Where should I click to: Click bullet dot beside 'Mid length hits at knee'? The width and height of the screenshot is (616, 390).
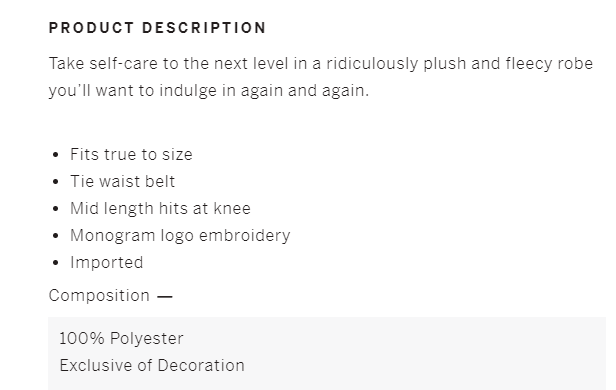pos(55,209)
